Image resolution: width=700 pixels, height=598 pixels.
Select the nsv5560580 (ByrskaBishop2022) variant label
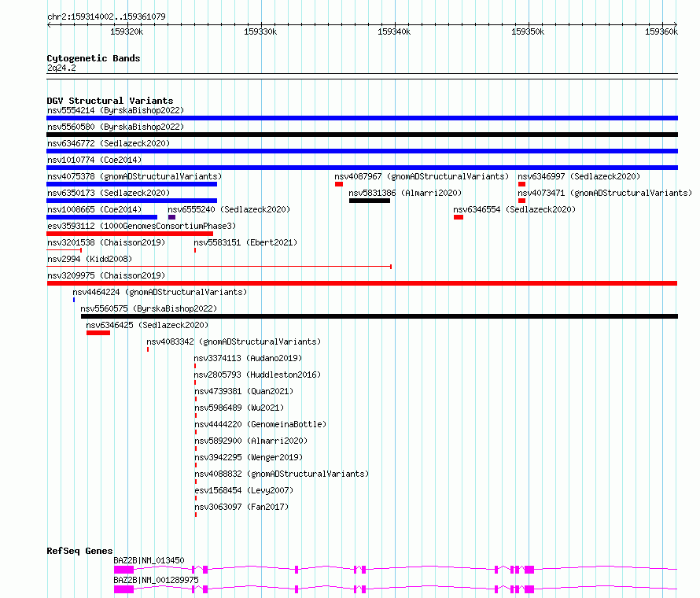(116, 127)
